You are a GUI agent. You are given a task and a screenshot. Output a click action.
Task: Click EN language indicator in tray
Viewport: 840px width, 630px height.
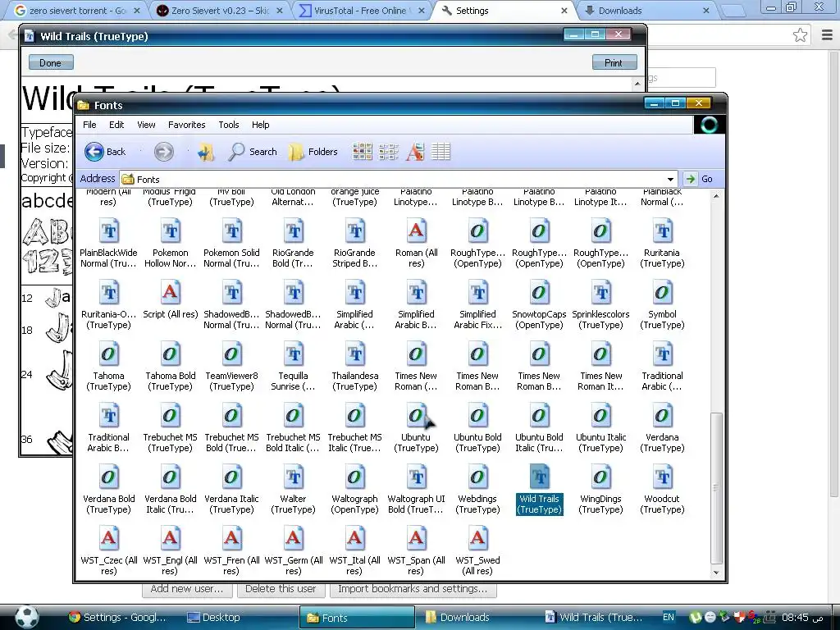669,617
